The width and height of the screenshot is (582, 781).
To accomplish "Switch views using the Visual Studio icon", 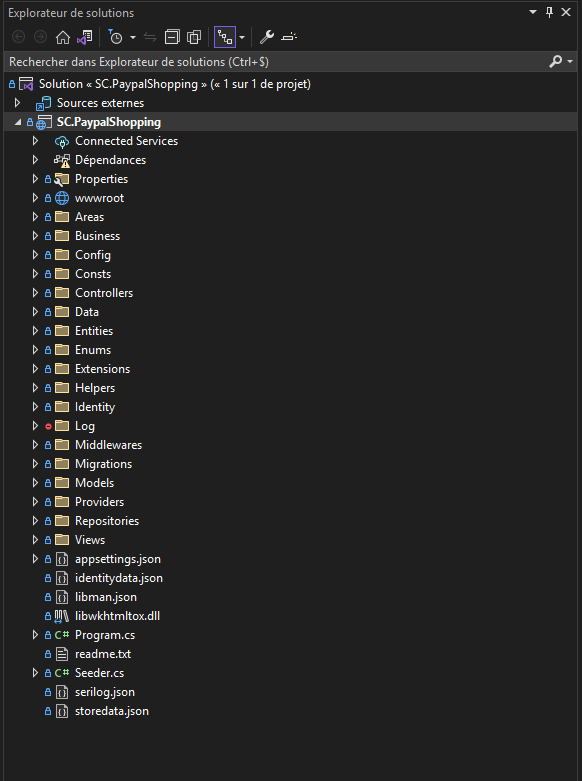I will pos(85,37).
